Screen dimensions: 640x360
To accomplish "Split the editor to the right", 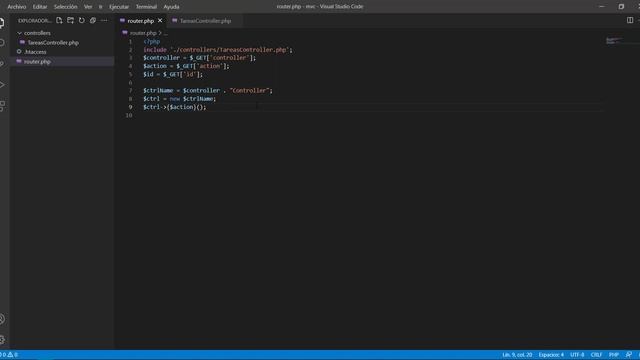I will pos(630,20).
